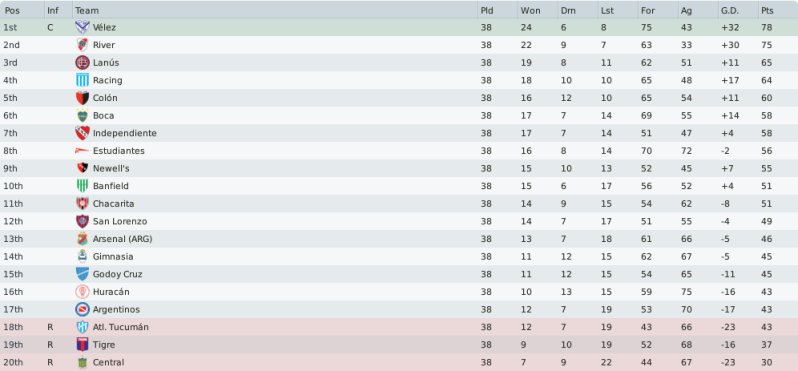Click the Banfield green striped badge
Screen dimensions: 798x371
[82, 186]
